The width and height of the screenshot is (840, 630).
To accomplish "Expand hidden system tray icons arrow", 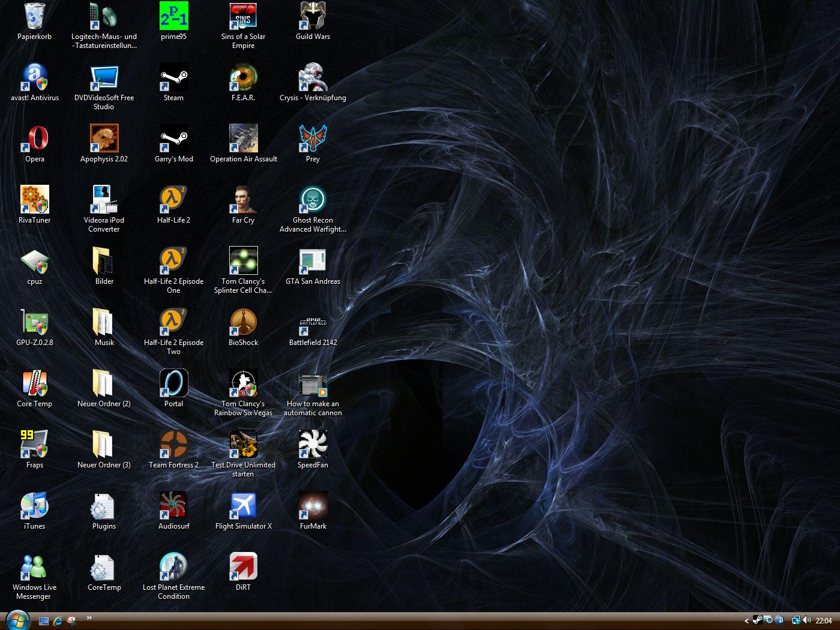I will pos(746,621).
